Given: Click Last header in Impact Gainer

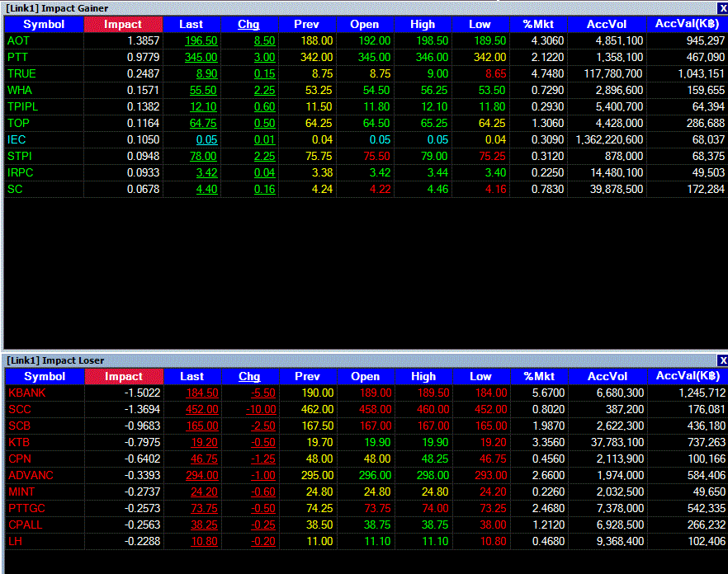Looking at the screenshot, I should click(x=191, y=24).
